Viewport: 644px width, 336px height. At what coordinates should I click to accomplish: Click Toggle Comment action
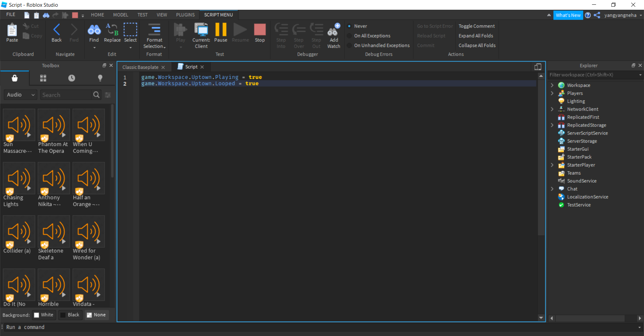(x=476, y=26)
